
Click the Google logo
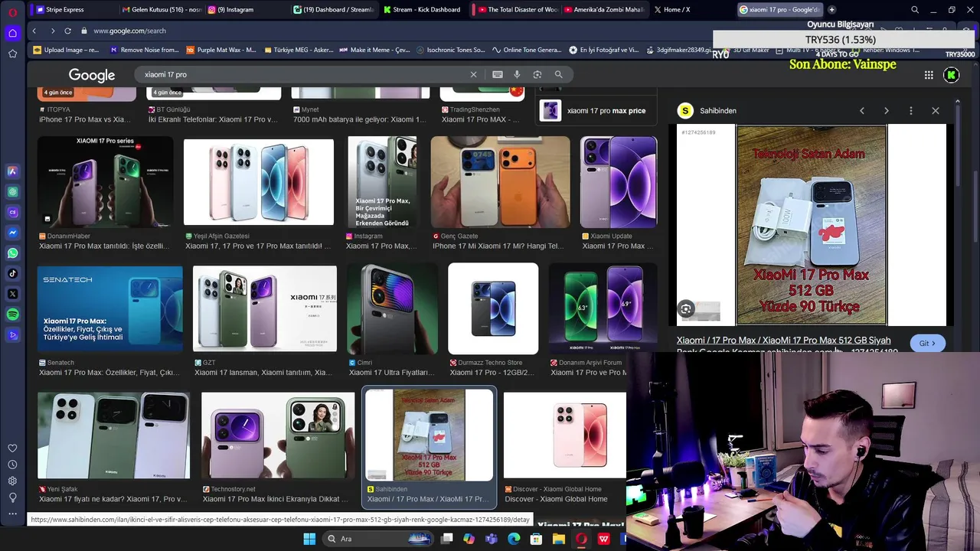(x=92, y=75)
